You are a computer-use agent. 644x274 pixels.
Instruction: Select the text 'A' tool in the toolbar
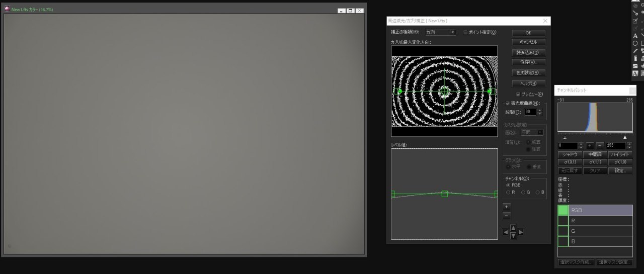click(x=635, y=36)
